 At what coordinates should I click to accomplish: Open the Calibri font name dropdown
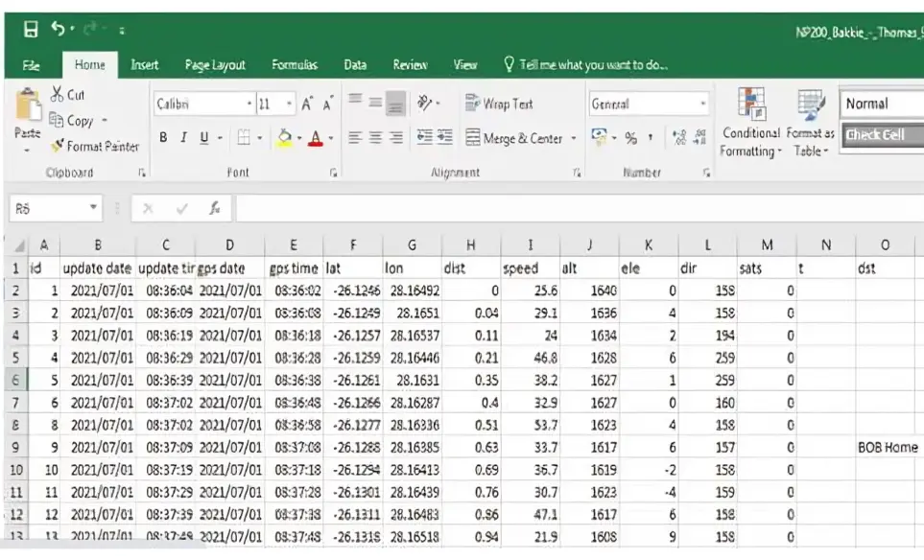click(x=249, y=104)
